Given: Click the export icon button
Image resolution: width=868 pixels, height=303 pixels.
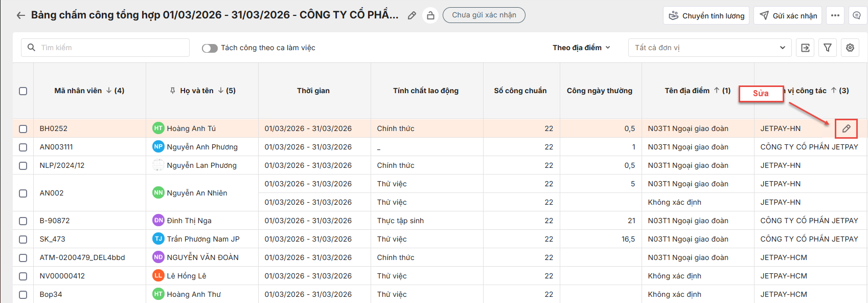Looking at the screenshot, I should click(805, 48).
